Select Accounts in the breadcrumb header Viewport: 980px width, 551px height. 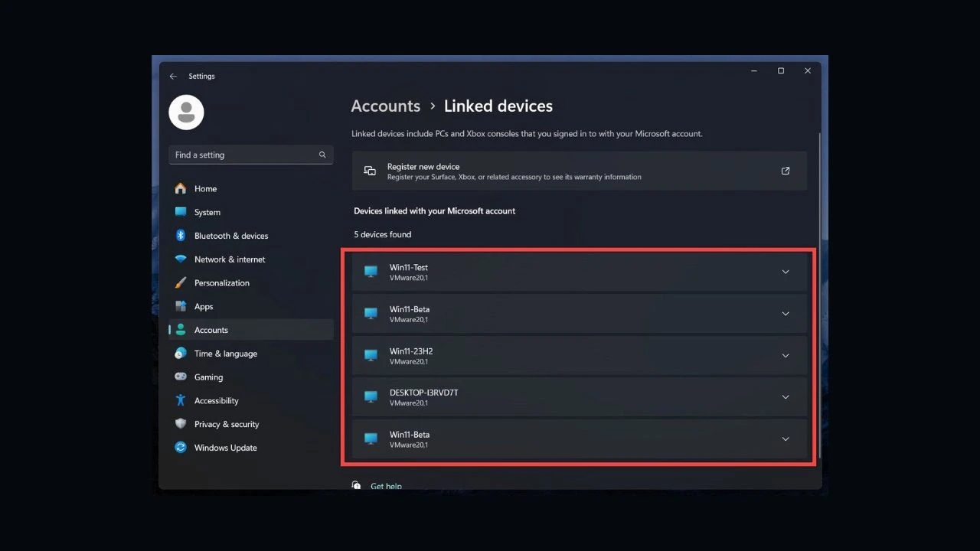tap(385, 106)
